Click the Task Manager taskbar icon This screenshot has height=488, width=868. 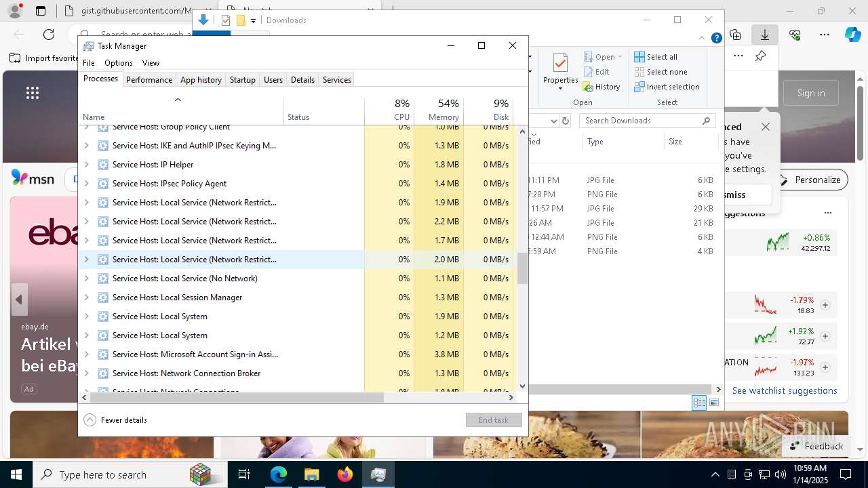378,474
